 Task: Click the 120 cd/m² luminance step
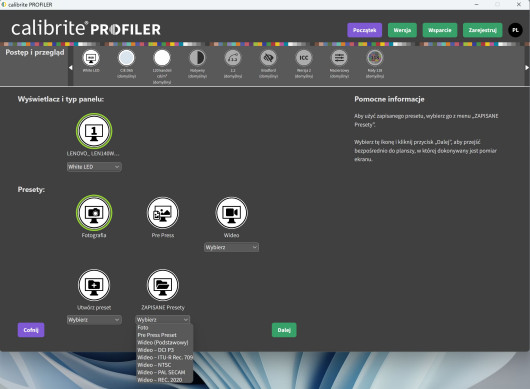[162, 58]
